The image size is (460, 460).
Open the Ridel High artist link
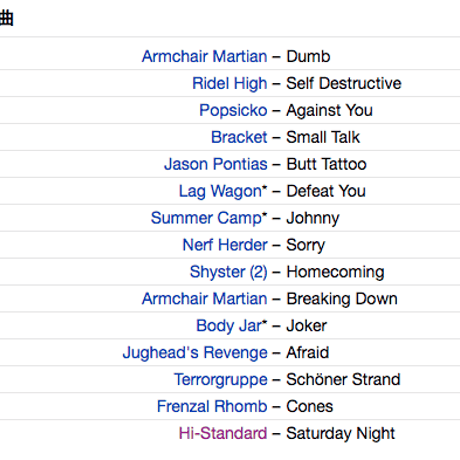coord(230,83)
